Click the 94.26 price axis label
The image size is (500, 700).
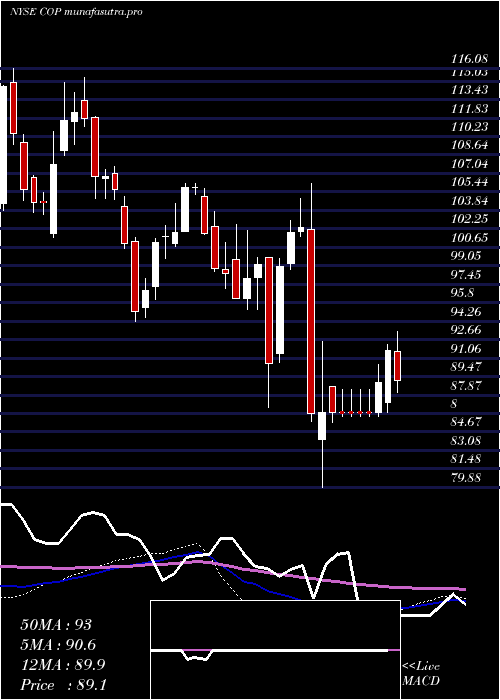coord(466,312)
